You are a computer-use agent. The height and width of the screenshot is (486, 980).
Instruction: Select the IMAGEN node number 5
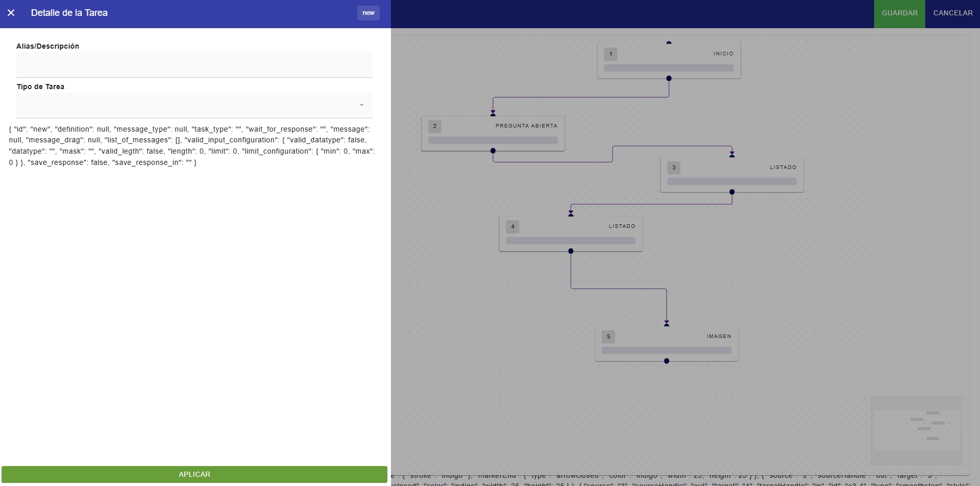click(x=666, y=344)
